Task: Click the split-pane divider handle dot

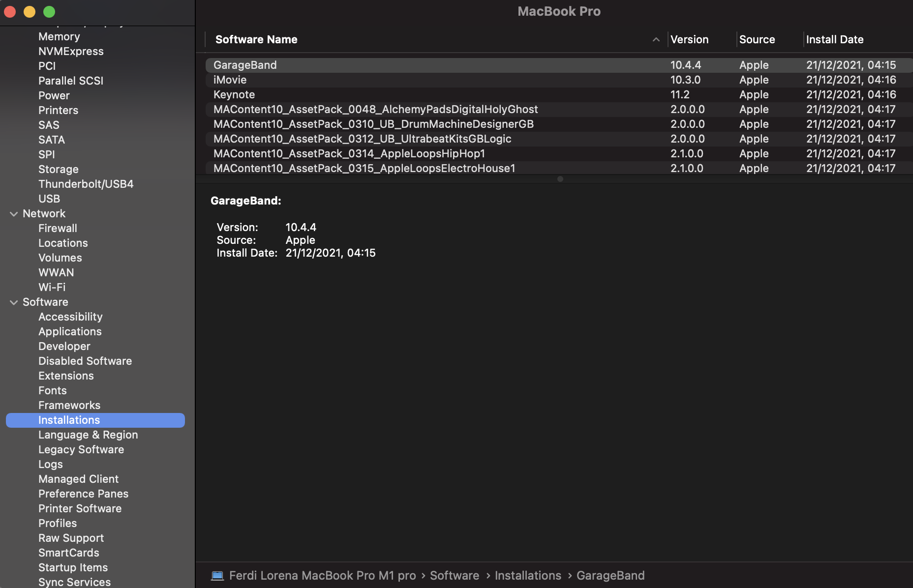Action: pos(560,179)
